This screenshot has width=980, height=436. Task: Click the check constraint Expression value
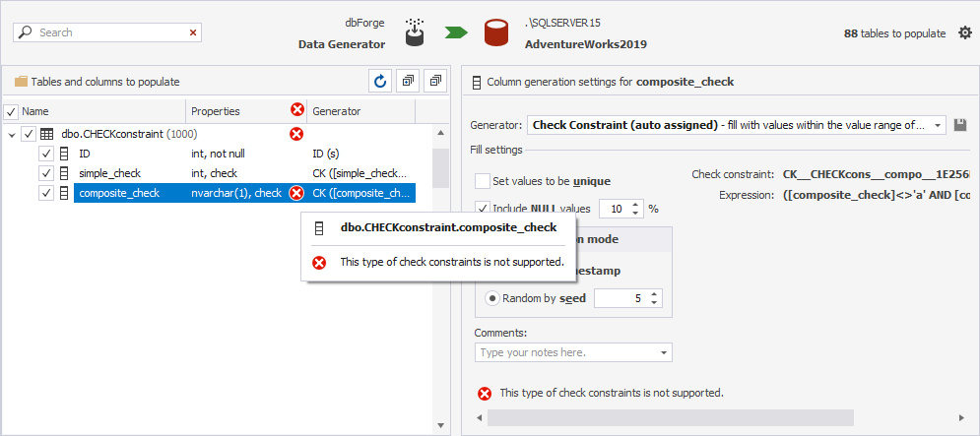click(877, 195)
